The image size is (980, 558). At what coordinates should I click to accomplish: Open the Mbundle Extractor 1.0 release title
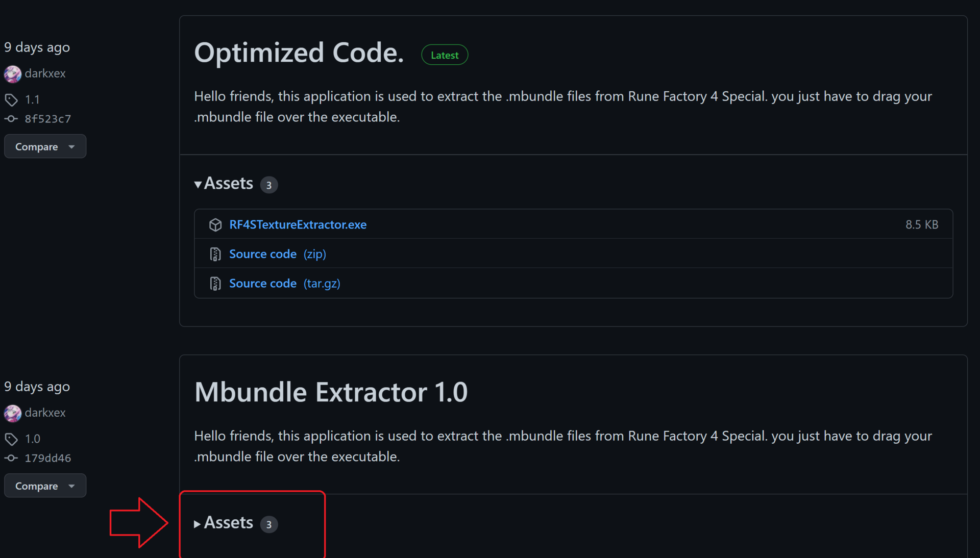[x=331, y=392]
